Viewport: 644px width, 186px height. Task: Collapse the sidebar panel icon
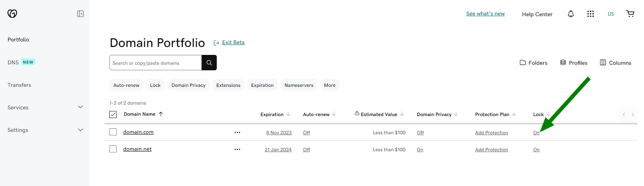click(x=81, y=14)
